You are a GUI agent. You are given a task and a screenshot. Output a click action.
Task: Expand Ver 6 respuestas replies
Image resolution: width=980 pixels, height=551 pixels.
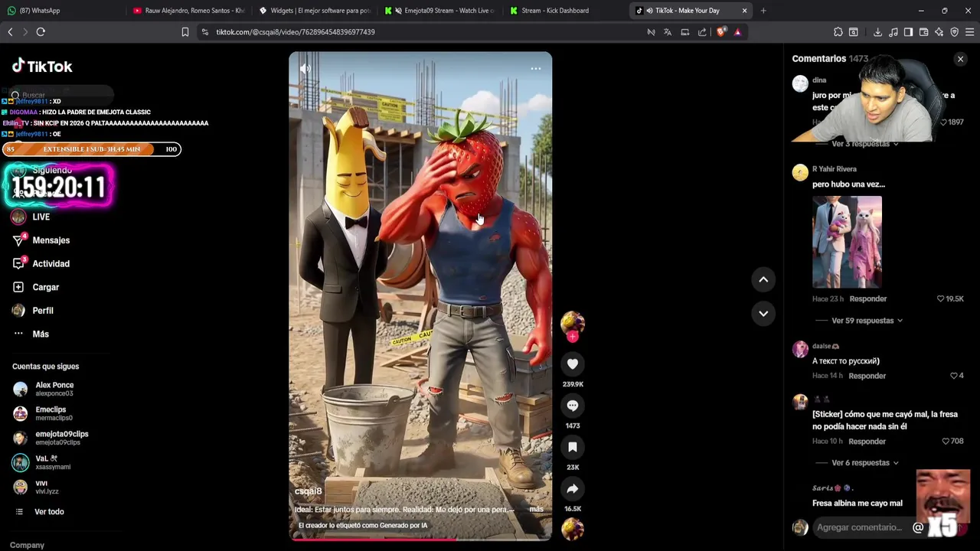864,463
